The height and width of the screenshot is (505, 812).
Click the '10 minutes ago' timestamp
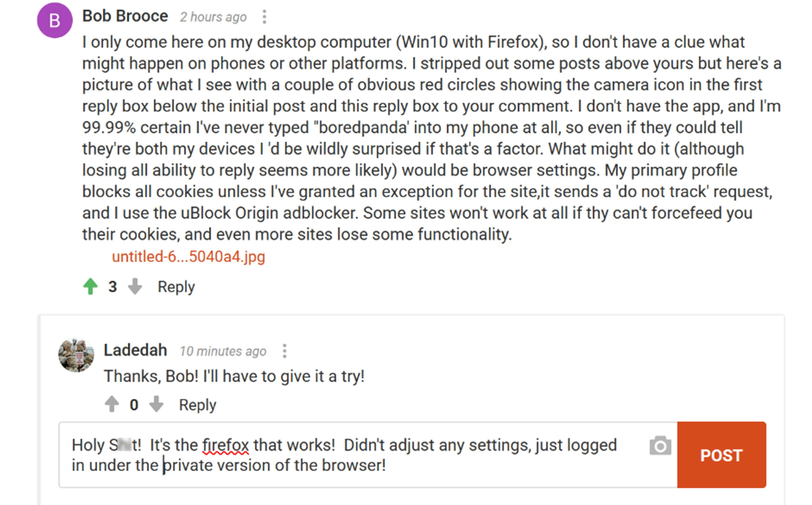coord(223,351)
